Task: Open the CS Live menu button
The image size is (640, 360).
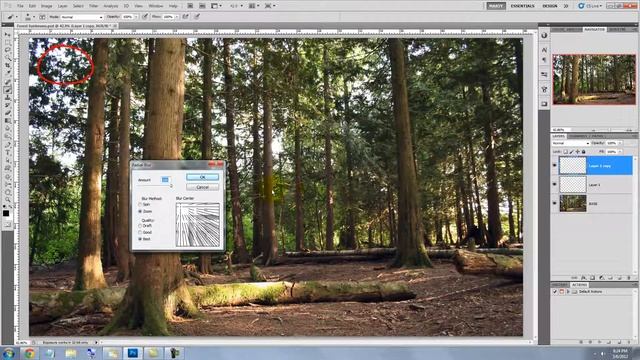Action: (590, 6)
